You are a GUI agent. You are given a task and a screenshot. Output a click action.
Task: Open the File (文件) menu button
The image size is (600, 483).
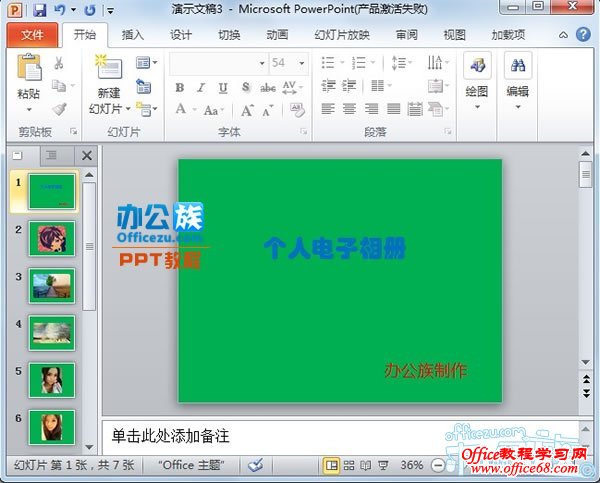pyautogui.click(x=32, y=35)
